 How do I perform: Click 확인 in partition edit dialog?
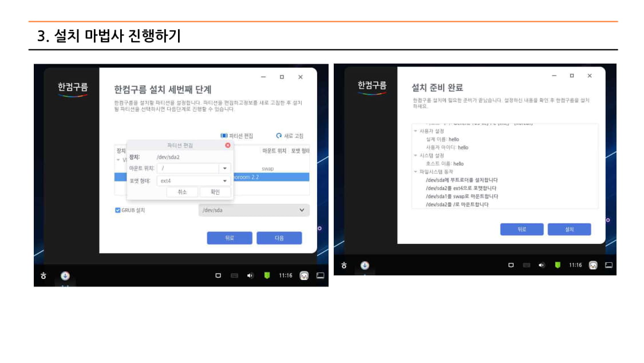(x=215, y=192)
